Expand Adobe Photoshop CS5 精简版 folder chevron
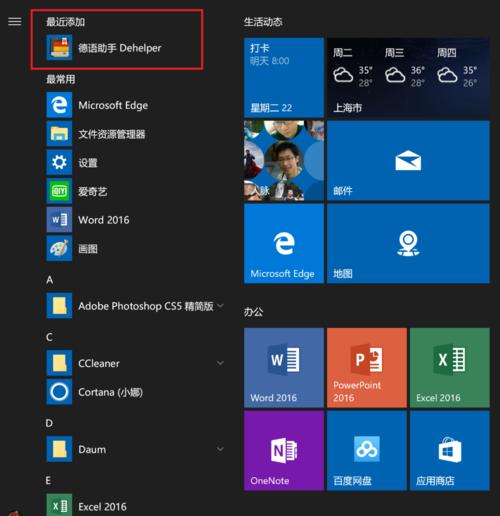The image size is (500, 516). point(220,305)
